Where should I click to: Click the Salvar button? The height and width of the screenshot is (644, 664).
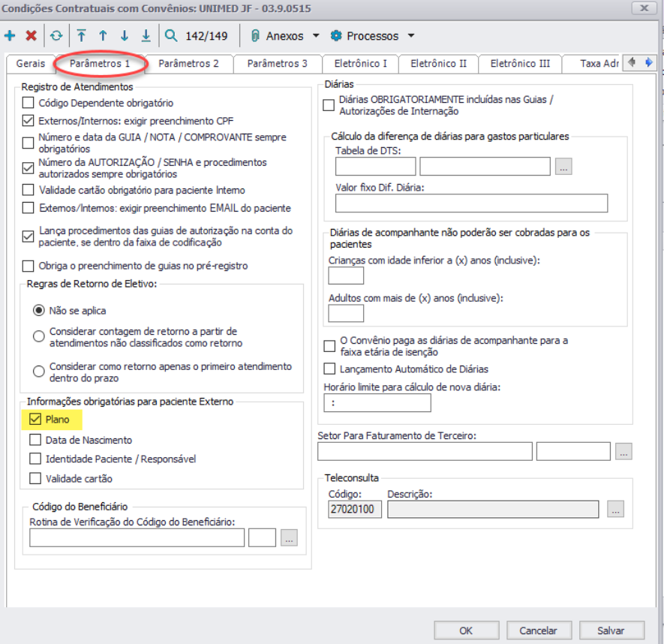[x=611, y=630]
